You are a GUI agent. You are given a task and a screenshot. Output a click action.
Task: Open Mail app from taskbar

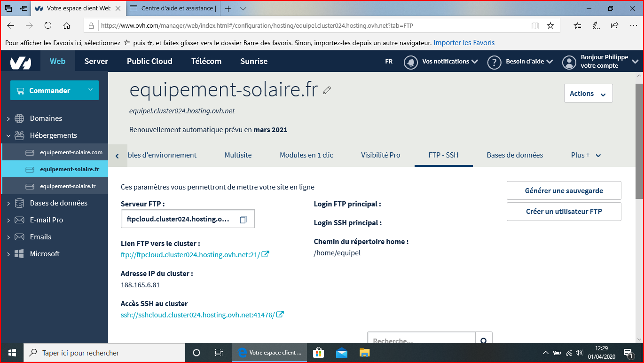tap(342, 353)
